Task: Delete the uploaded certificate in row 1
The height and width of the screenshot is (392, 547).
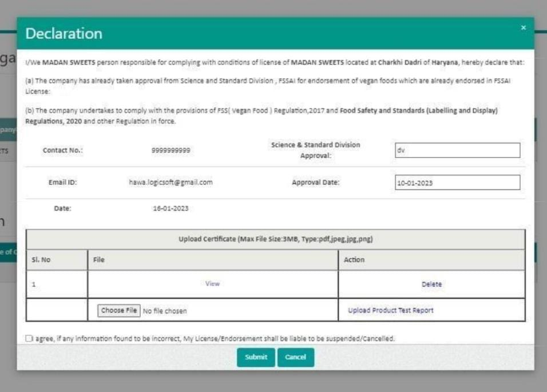Action: [431, 284]
